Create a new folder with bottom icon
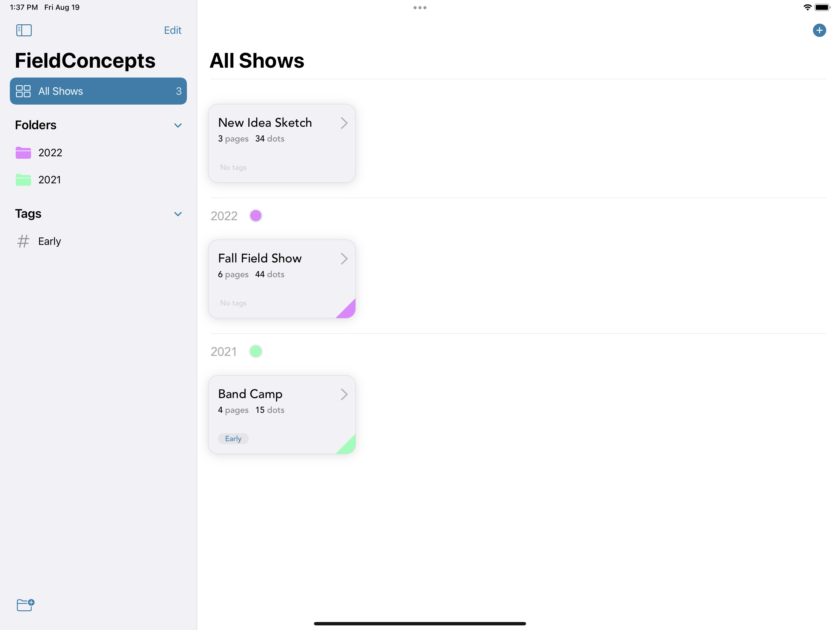840x630 pixels. tap(26, 605)
